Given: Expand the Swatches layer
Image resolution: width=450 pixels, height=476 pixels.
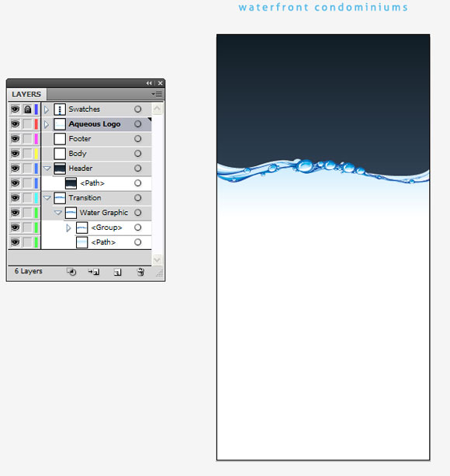Looking at the screenshot, I should (47, 109).
